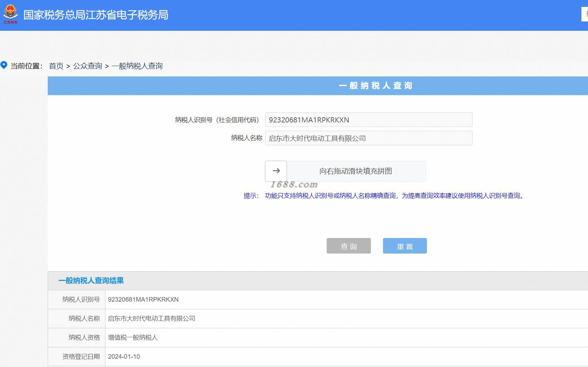Click the blue hint text starting 功能只支持
Screen dimensions: 588x367
[x=395, y=196]
